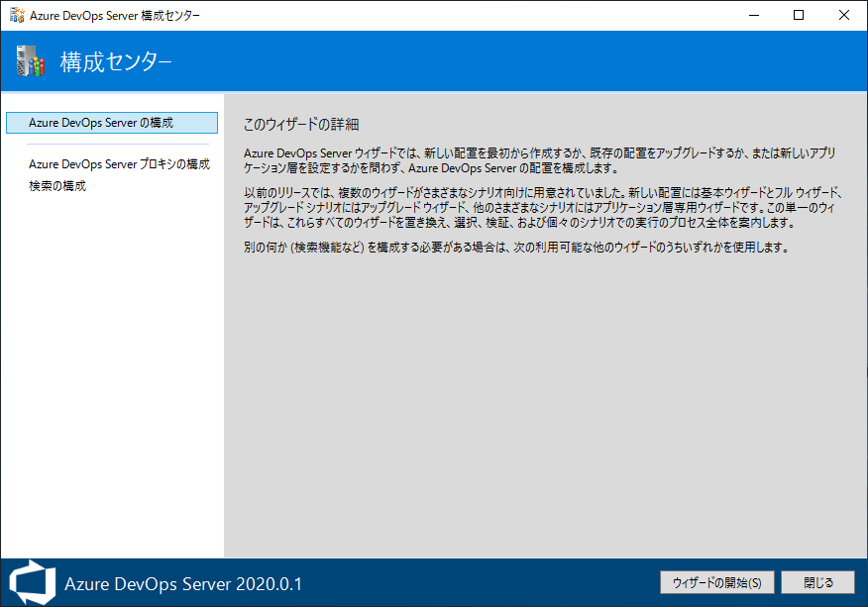The height and width of the screenshot is (607, 868).
Task: Maximize the configuration center window
Action: (799, 15)
